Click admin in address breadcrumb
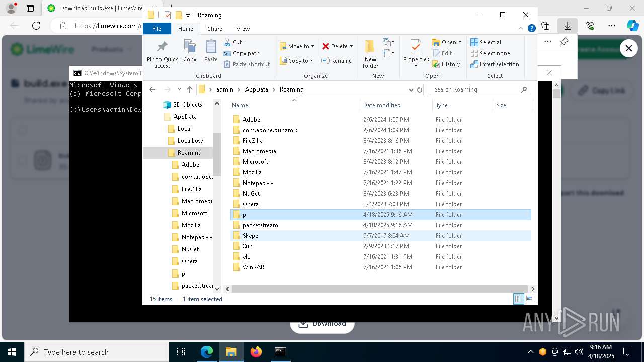The image size is (644, 362). pyautogui.click(x=225, y=89)
